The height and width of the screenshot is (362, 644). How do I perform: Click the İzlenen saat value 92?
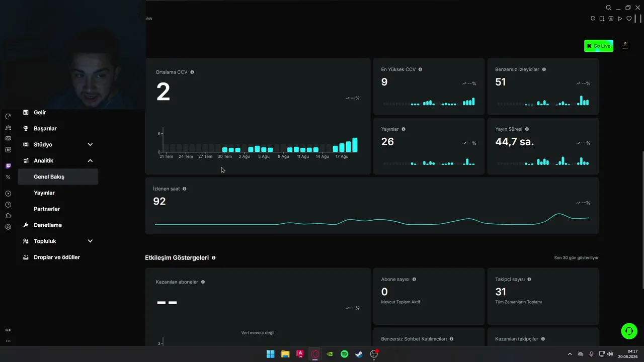pyautogui.click(x=159, y=201)
